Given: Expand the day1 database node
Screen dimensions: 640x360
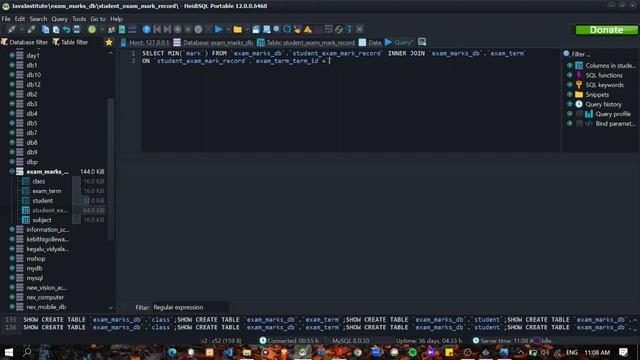Looking at the screenshot, I should tap(12, 55).
